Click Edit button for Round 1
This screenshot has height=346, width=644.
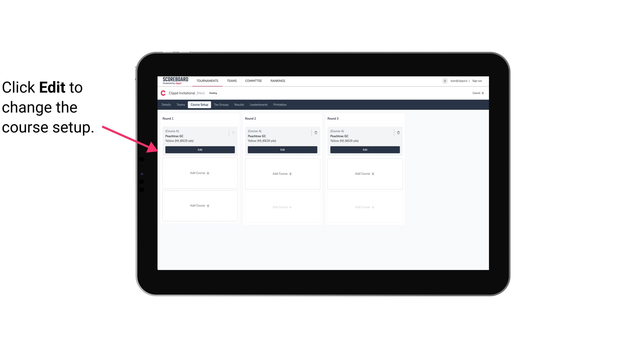tap(200, 149)
